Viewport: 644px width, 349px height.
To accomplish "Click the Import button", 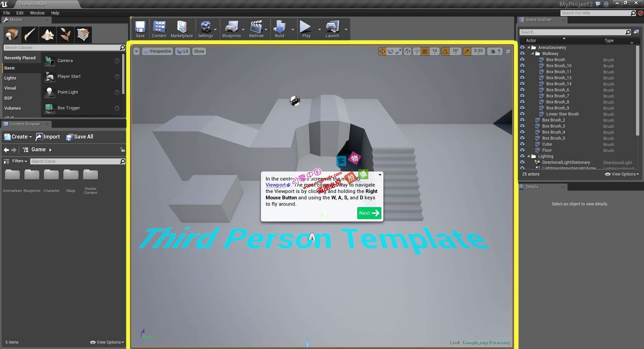I will point(48,137).
